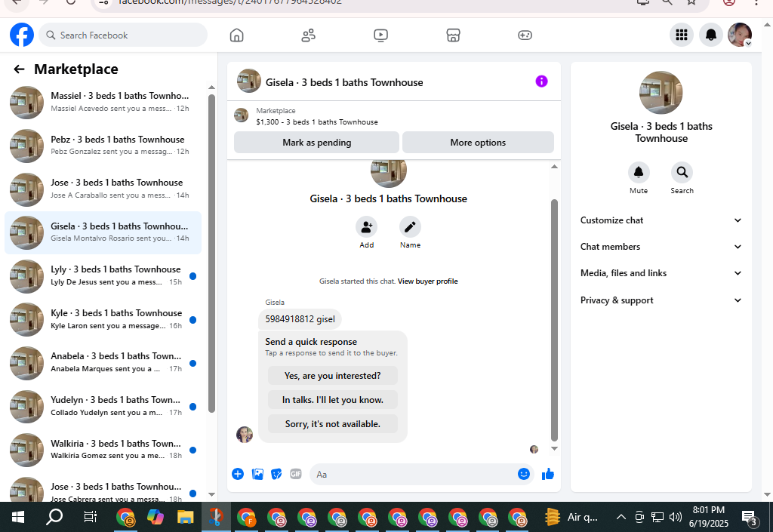773x532 pixels.
Task: Click Mark as pending button
Action: [x=316, y=143]
